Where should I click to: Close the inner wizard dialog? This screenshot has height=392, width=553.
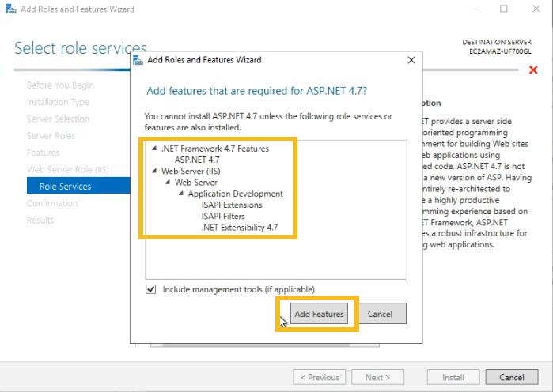[x=411, y=60]
